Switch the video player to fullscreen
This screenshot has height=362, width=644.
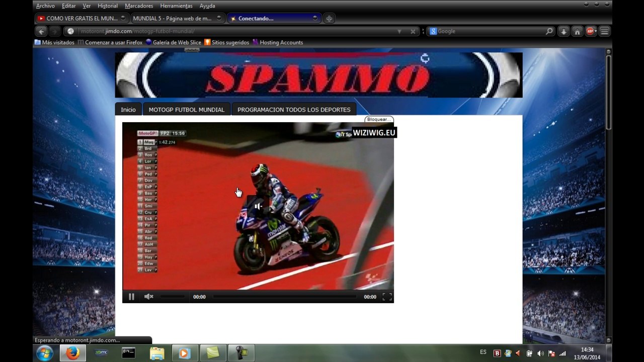click(x=387, y=297)
